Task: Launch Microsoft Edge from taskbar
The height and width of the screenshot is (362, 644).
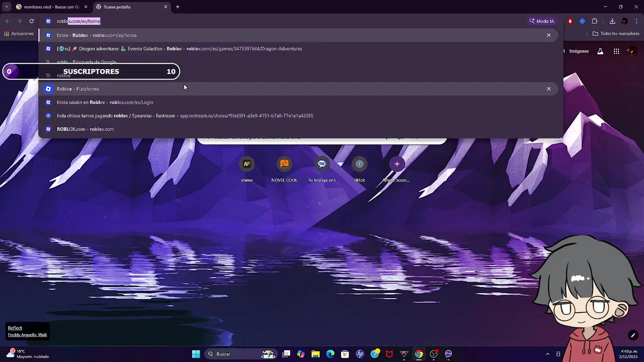Action: point(330,354)
